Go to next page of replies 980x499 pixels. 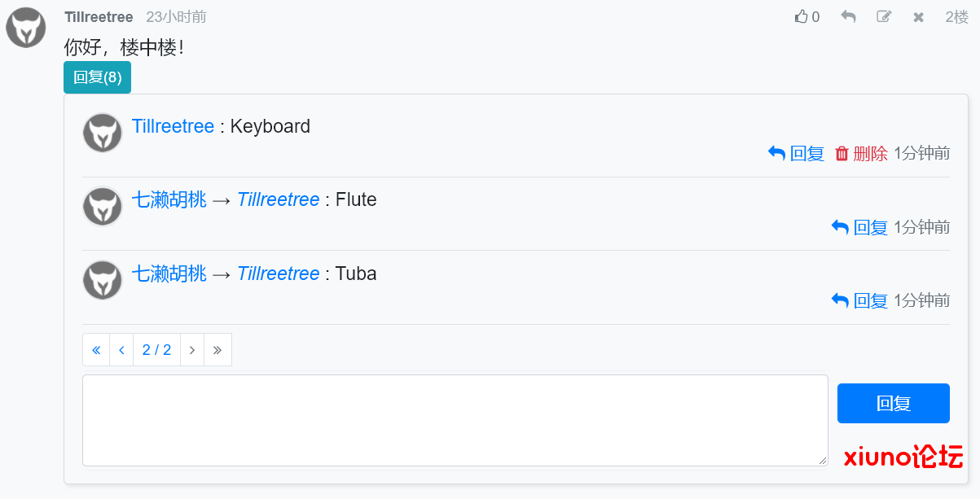click(192, 350)
